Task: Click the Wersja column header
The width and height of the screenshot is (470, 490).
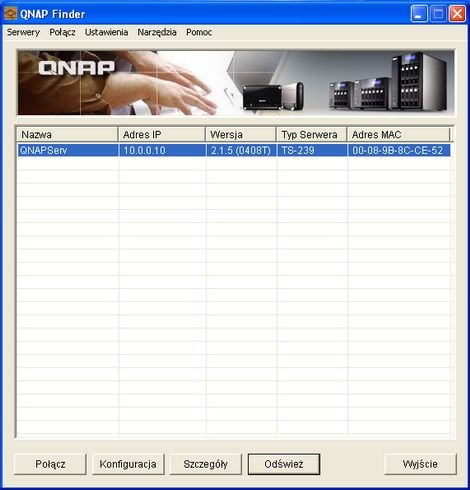Action: [241, 135]
